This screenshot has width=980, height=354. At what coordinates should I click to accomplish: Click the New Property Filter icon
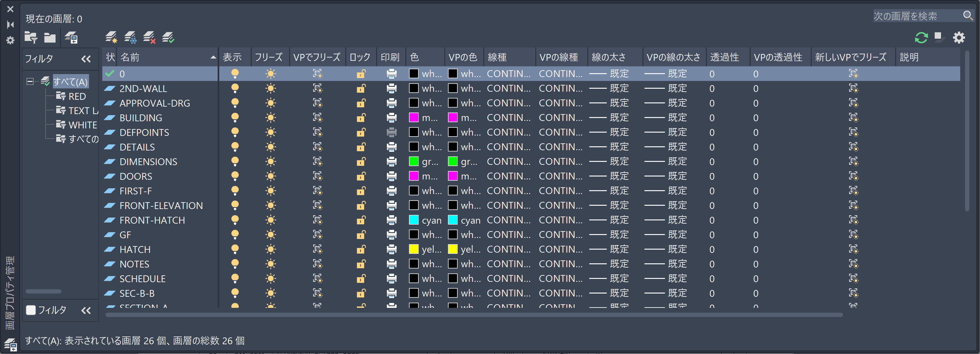pos(31,38)
